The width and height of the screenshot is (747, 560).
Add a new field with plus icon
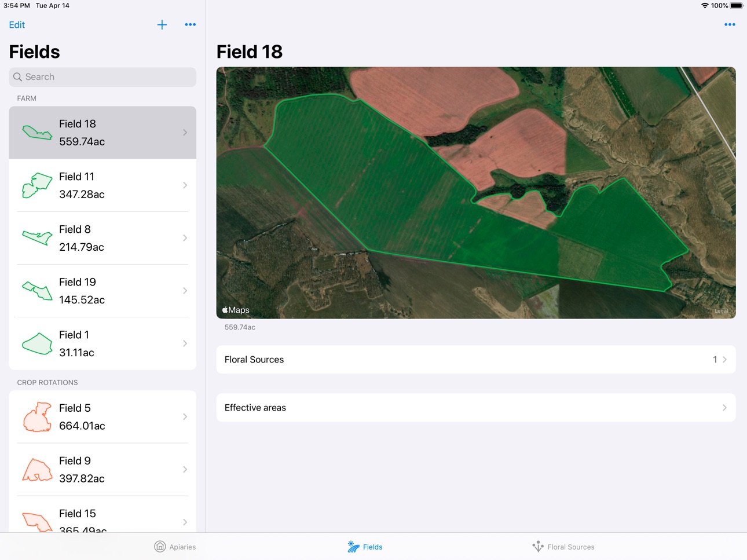point(162,25)
